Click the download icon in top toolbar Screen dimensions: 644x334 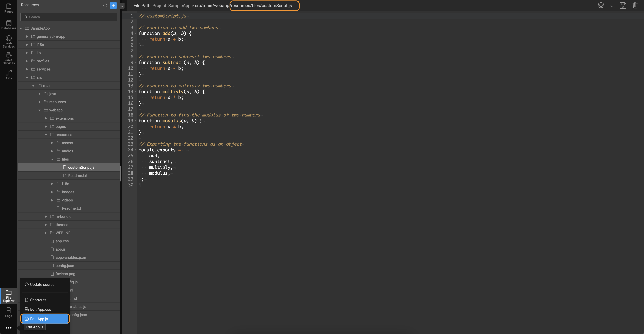(x=612, y=5)
